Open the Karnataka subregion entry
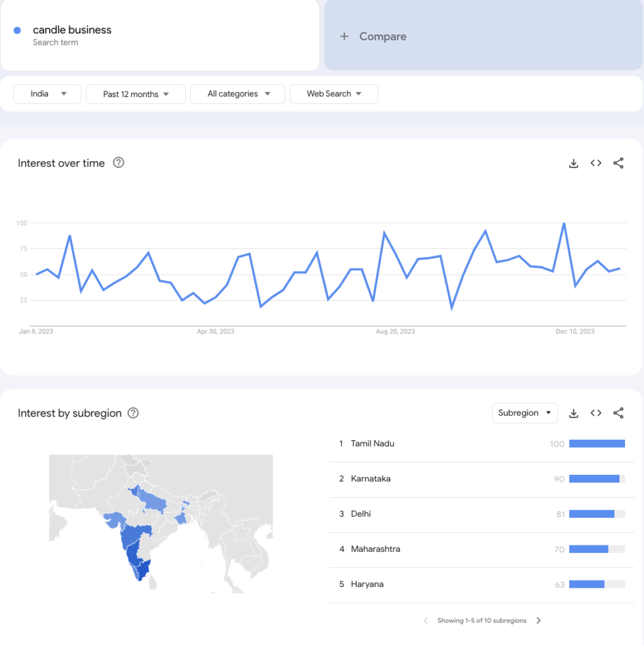The width and height of the screenshot is (644, 645). (371, 479)
